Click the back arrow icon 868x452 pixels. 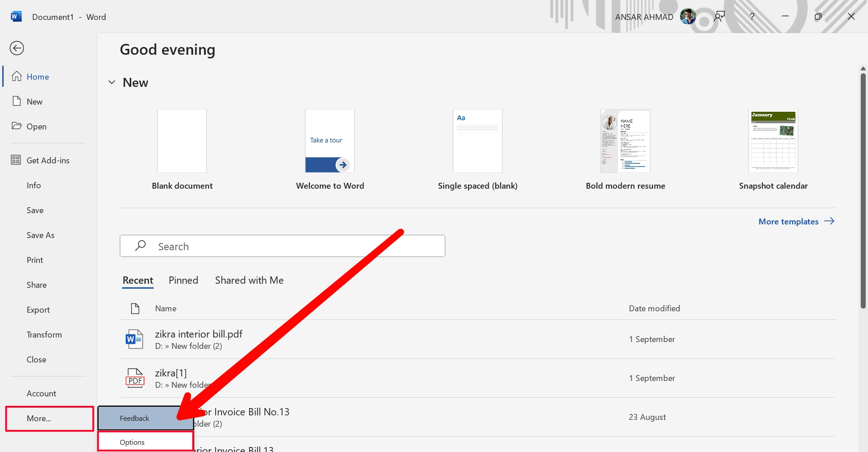17,48
